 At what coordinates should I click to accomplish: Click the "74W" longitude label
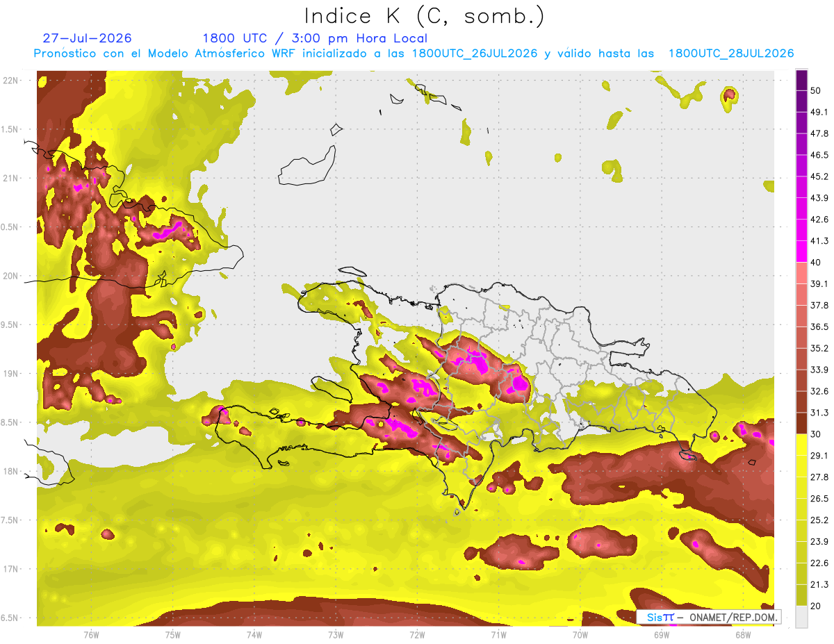(x=254, y=635)
